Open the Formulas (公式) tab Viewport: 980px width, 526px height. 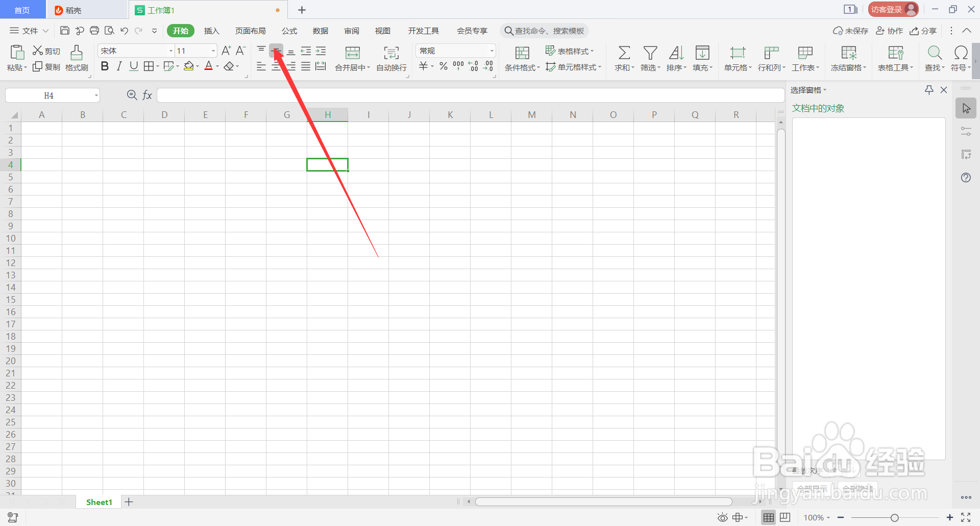click(x=289, y=31)
